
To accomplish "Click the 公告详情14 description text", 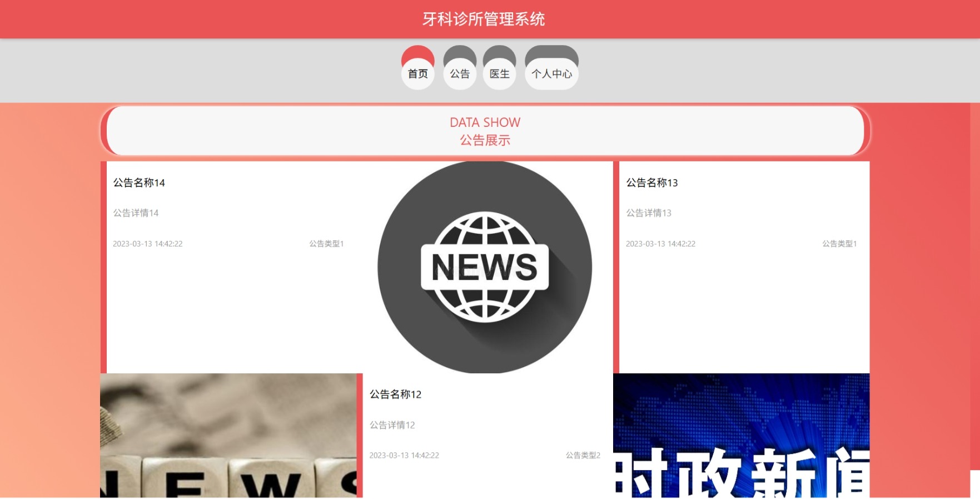I will point(136,213).
